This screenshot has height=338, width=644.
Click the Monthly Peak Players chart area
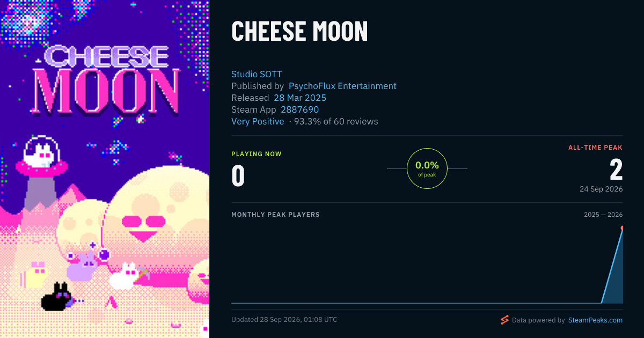(x=427, y=263)
